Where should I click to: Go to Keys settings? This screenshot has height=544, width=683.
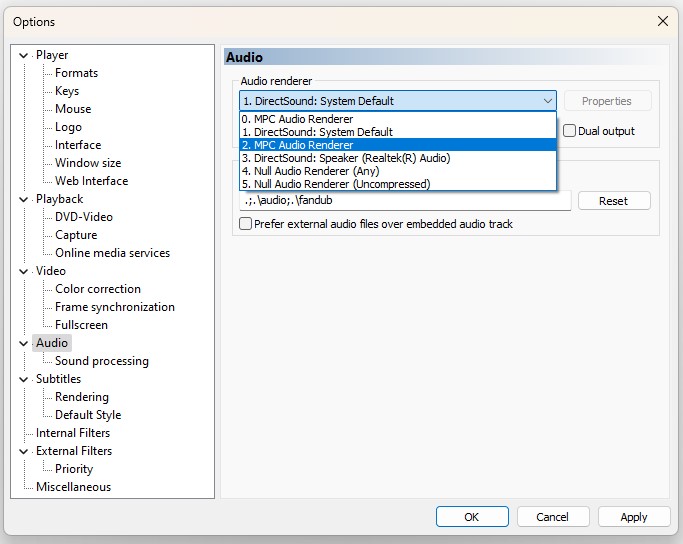pyautogui.click(x=67, y=91)
